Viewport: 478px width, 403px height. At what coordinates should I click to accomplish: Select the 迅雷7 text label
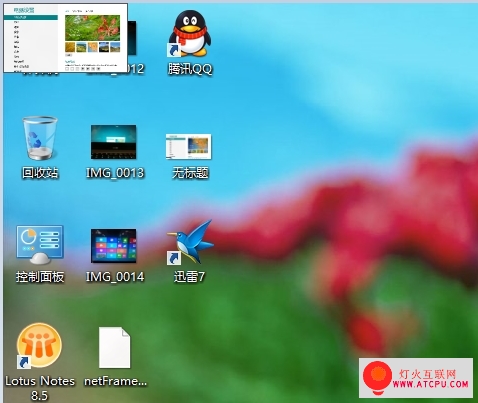pyautogui.click(x=189, y=277)
